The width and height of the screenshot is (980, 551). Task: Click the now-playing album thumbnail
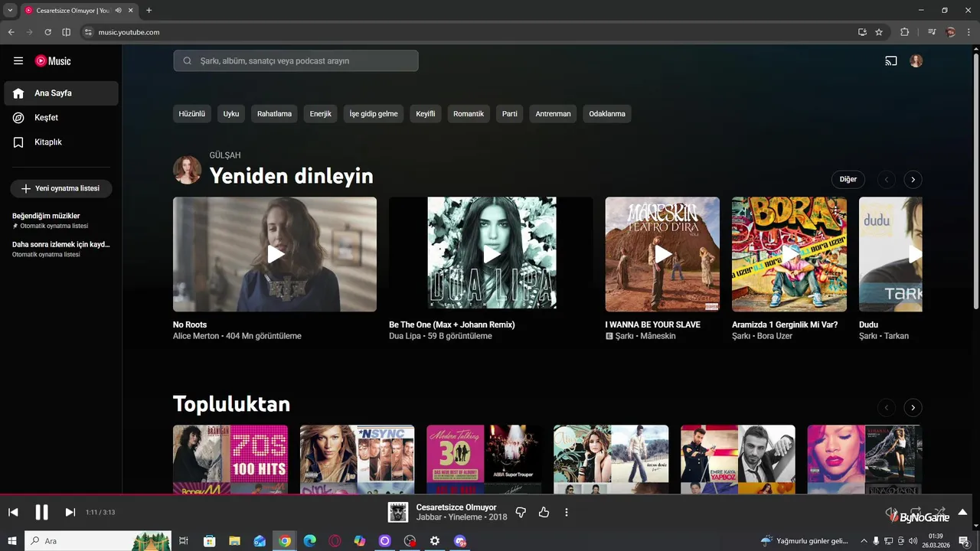(x=397, y=512)
